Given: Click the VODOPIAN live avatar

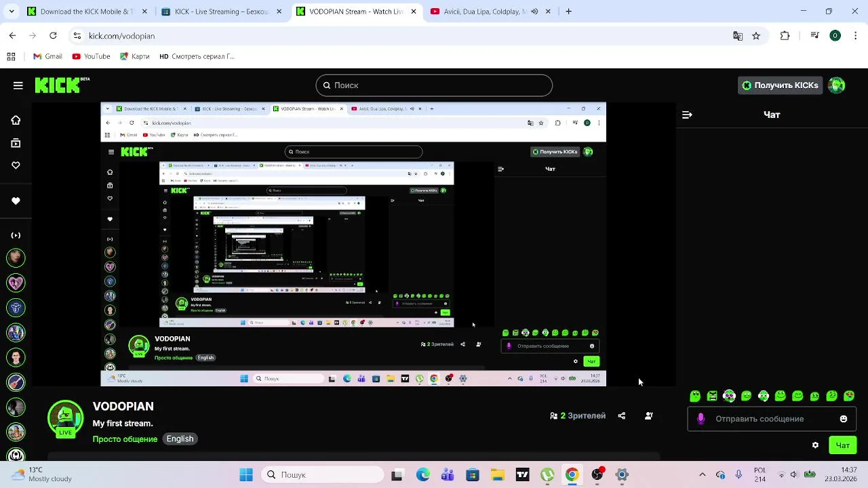Looking at the screenshot, I should (65, 418).
